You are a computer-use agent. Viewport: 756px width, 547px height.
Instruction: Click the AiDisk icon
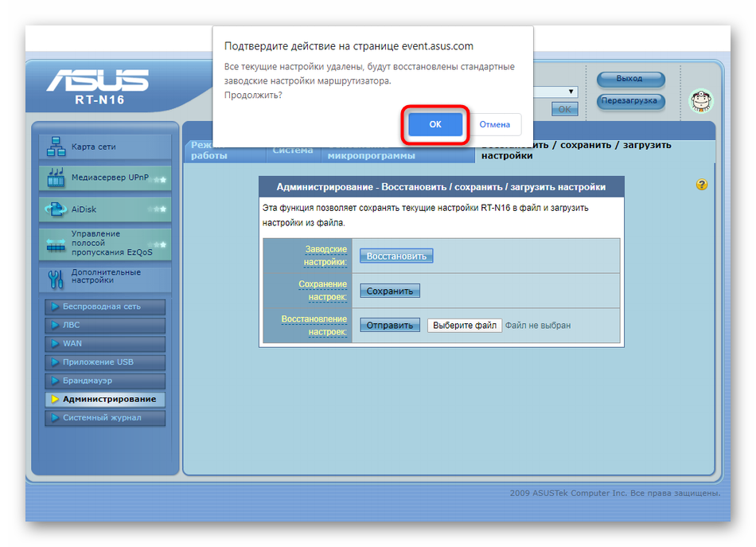point(56,209)
